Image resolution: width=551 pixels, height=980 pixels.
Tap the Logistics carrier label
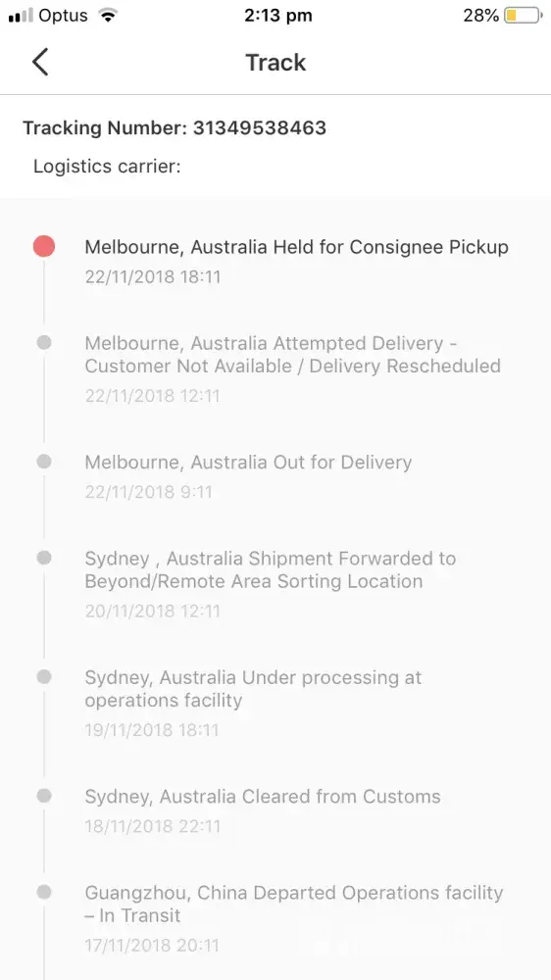coord(107,167)
